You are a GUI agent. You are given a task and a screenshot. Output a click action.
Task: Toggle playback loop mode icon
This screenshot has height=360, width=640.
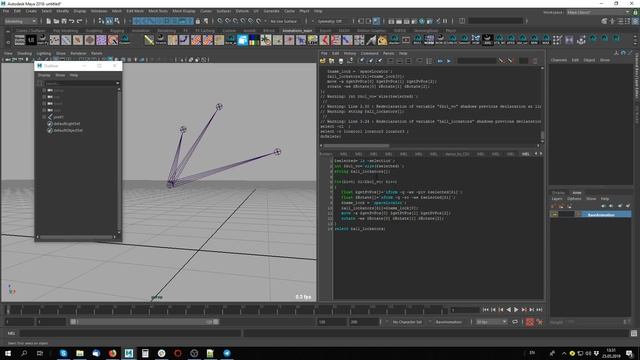(515, 322)
